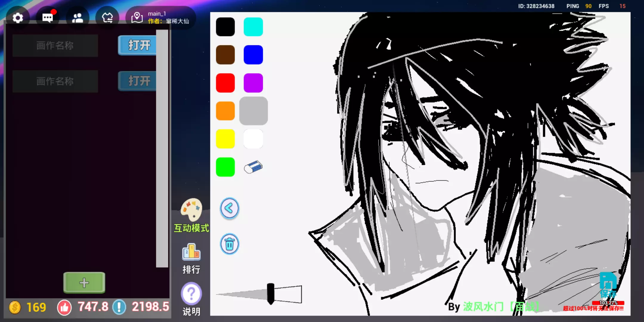The width and height of the screenshot is (644, 322).
Task: Add new artwork with green plus button
Action: point(84,282)
